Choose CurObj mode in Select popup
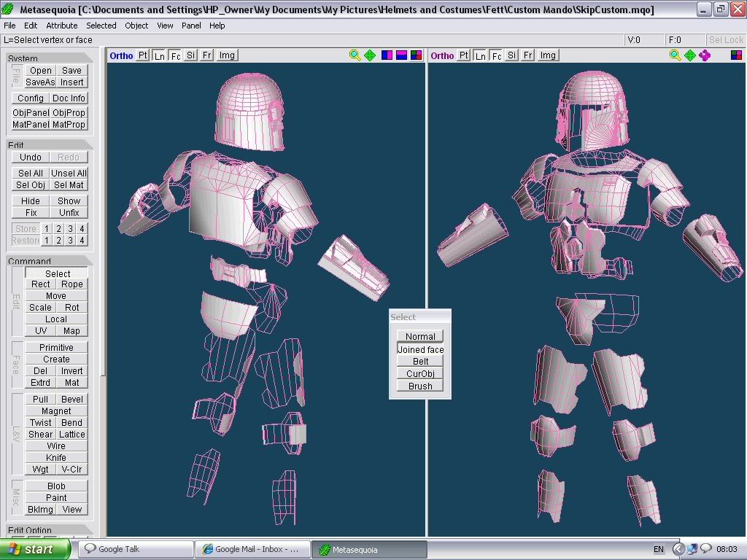 click(420, 374)
